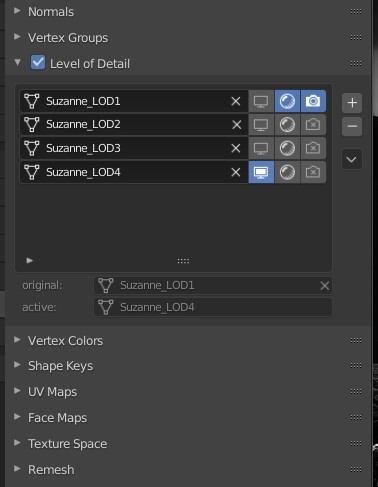The image size is (378, 487).
Task: Click the Suzanne_LOD4 mesh icon in list
Action: [32, 172]
